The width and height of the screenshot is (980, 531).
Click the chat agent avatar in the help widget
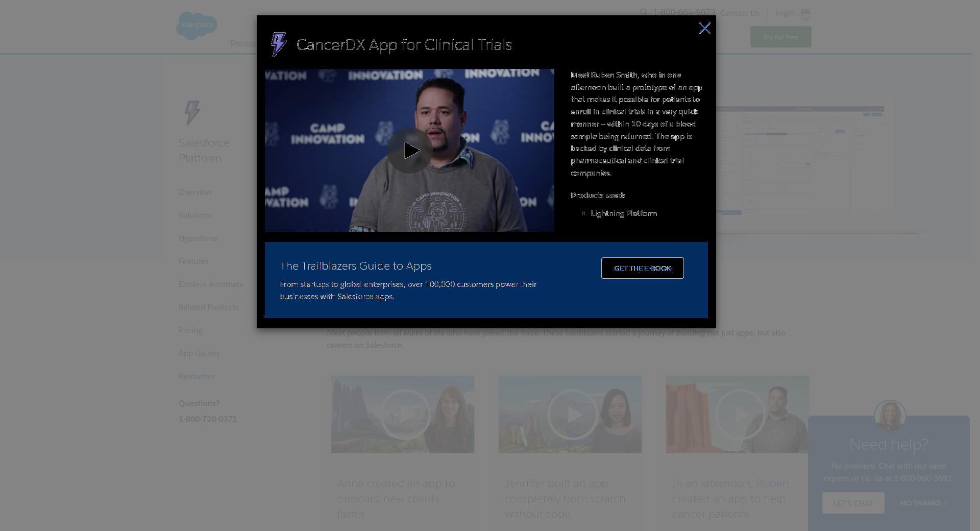coord(890,416)
